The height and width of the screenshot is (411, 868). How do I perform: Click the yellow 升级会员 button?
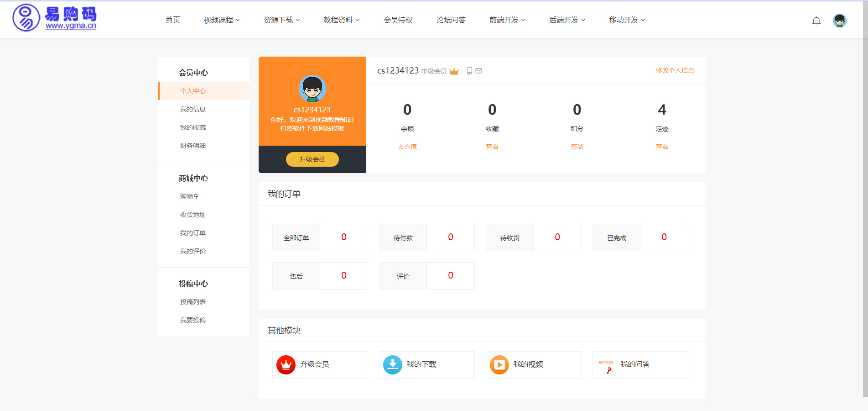[x=312, y=159]
